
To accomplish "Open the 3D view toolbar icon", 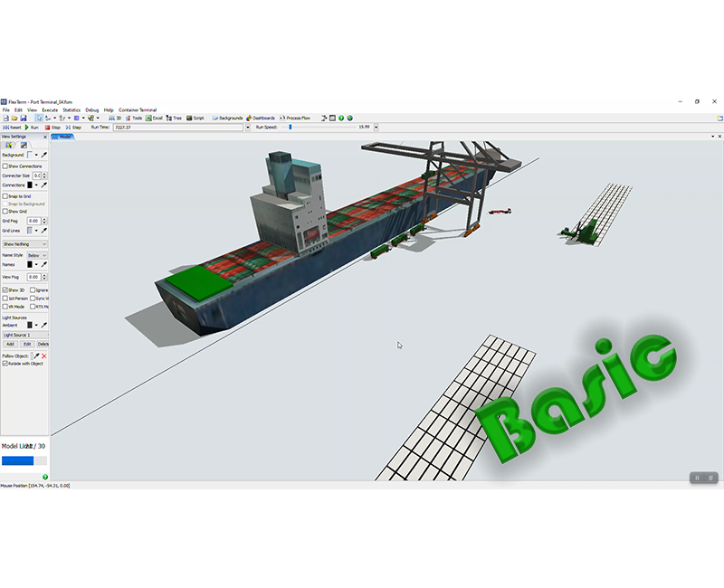I will pos(116,118).
